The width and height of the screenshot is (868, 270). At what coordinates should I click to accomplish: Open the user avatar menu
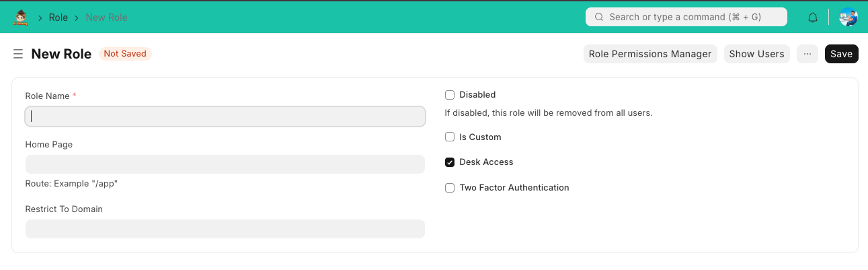click(x=848, y=18)
